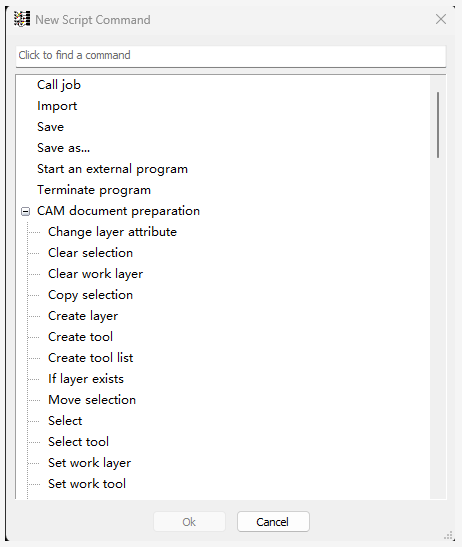Select the Clear work layer item
Viewport: 462px width, 547px height.
point(95,274)
